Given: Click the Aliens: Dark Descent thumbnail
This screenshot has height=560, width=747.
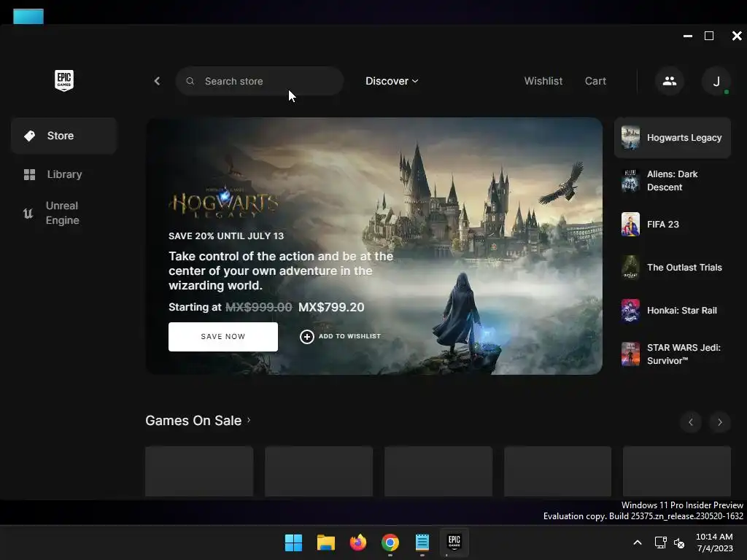Looking at the screenshot, I should pyautogui.click(x=630, y=181).
